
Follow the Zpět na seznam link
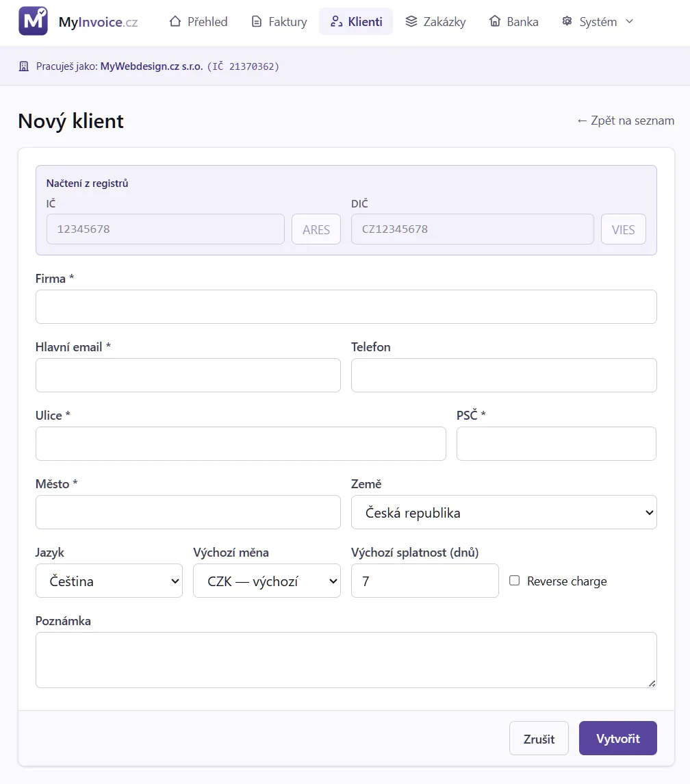[626, 121]
